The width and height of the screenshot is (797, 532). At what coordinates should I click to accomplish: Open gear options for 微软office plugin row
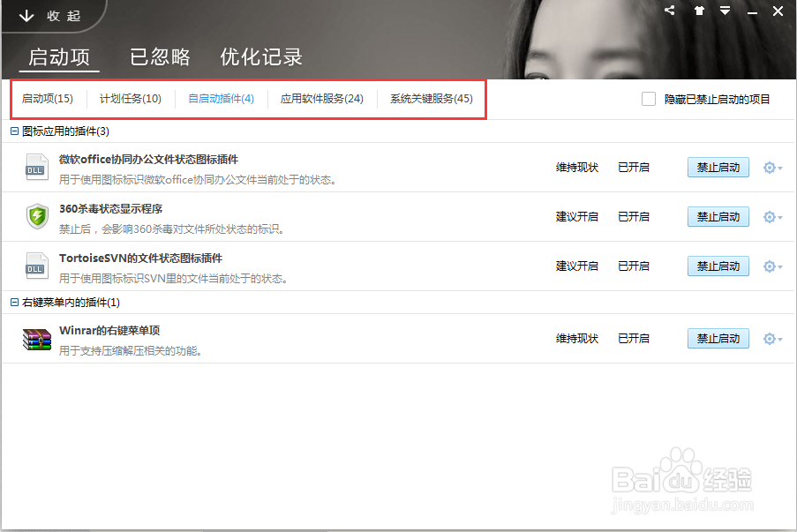coord(772,168)
